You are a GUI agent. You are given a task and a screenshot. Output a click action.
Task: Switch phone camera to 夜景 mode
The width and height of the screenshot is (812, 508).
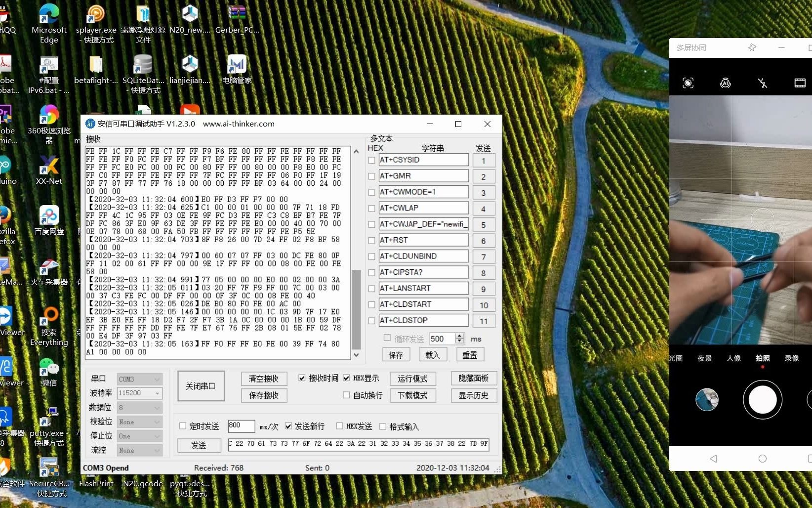[x=704, y=358]
